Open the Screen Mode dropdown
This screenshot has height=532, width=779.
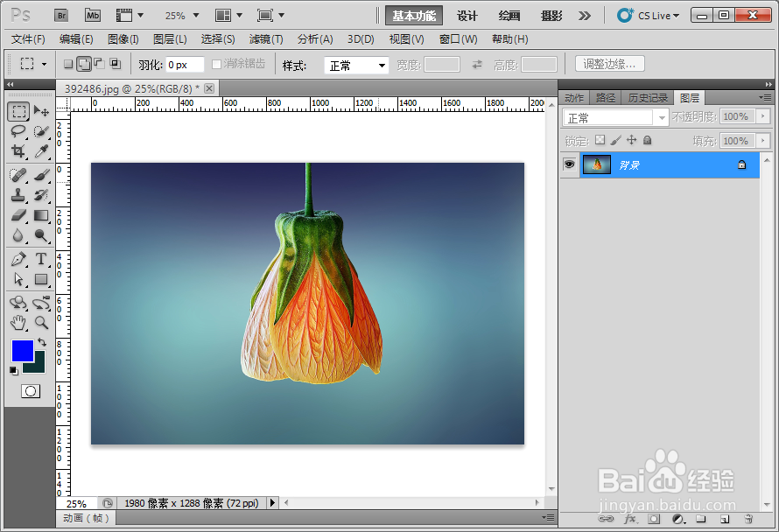270,16
